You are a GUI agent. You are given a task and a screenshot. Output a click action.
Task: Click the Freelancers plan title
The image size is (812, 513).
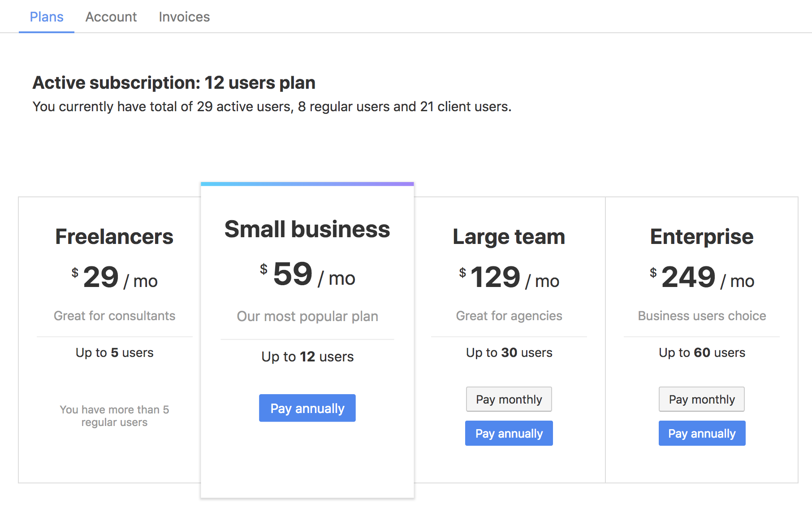coord(114,236)
